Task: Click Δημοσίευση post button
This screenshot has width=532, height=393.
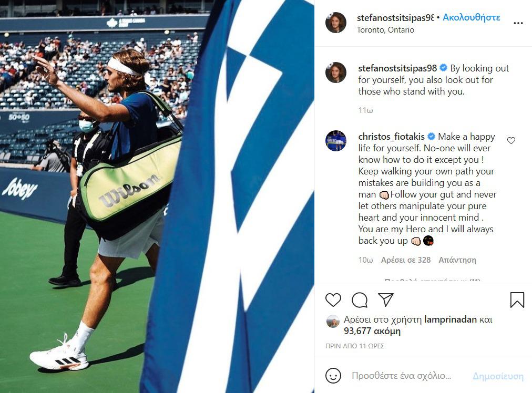Action: [x=498, y=376]
